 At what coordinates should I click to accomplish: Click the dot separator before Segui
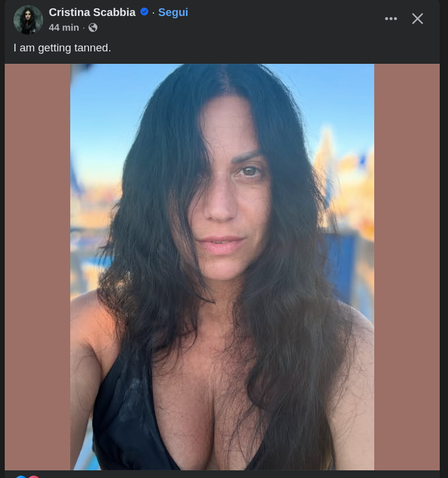click(153, 13)
